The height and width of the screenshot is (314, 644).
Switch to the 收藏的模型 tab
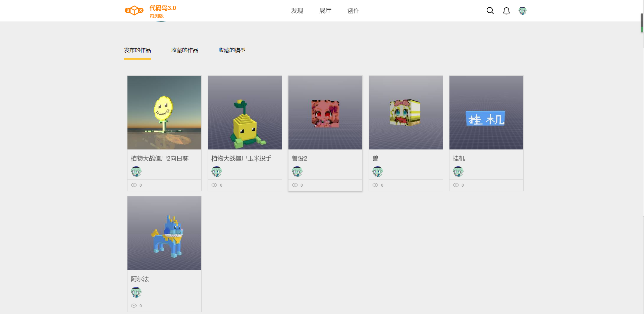[232, 50]
